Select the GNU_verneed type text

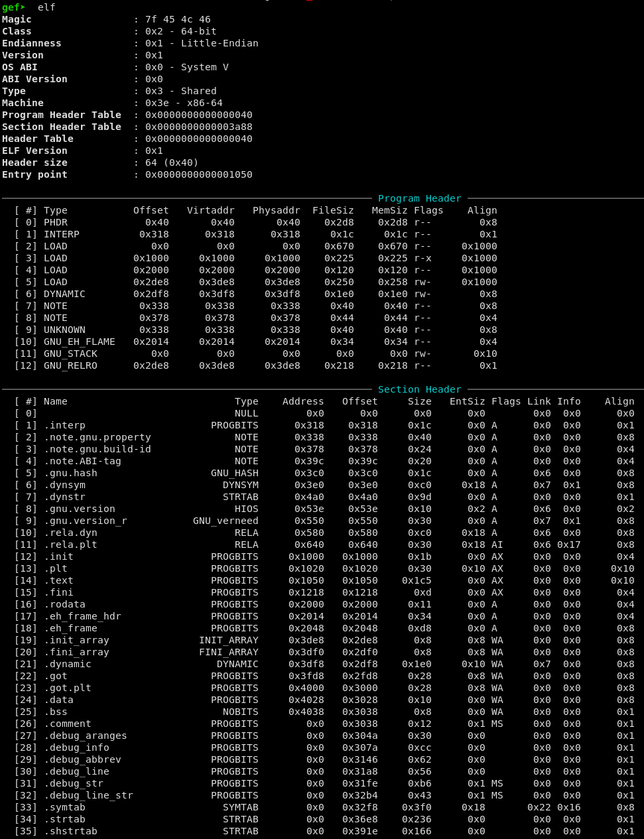click(x=225, y=521)
